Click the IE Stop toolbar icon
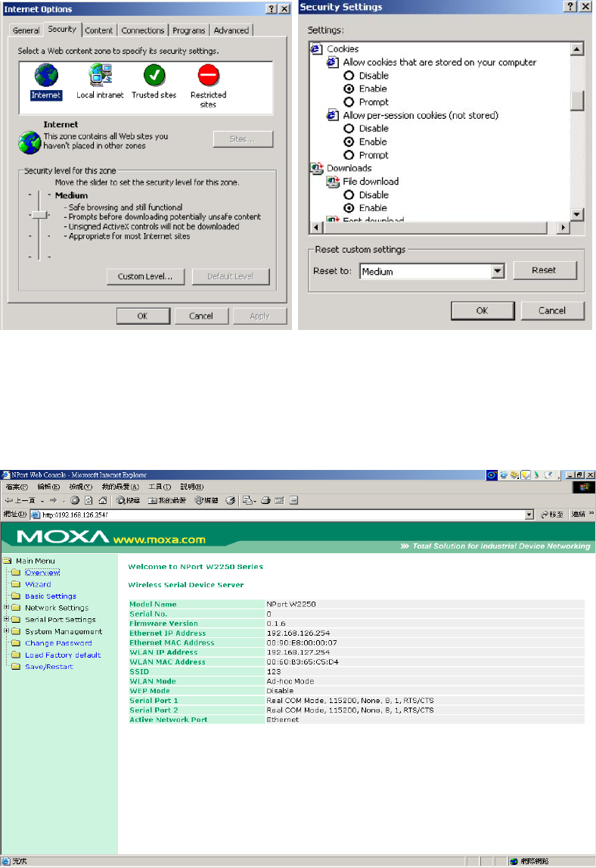Screen dimensions: 596x868 pyautogui.click(x=75, y=500)
